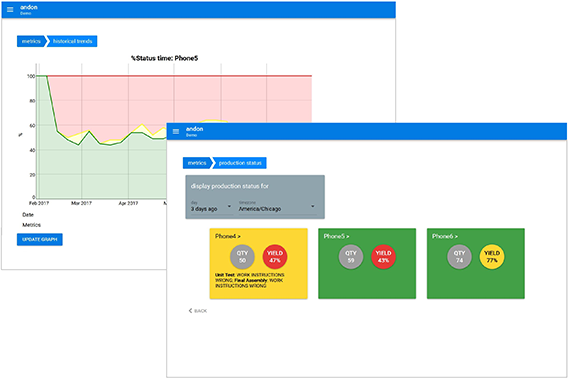Click production status breadcrumb
Image resolution: width=570 pixels, height=381 pixels.
click(x=240, y=163)
